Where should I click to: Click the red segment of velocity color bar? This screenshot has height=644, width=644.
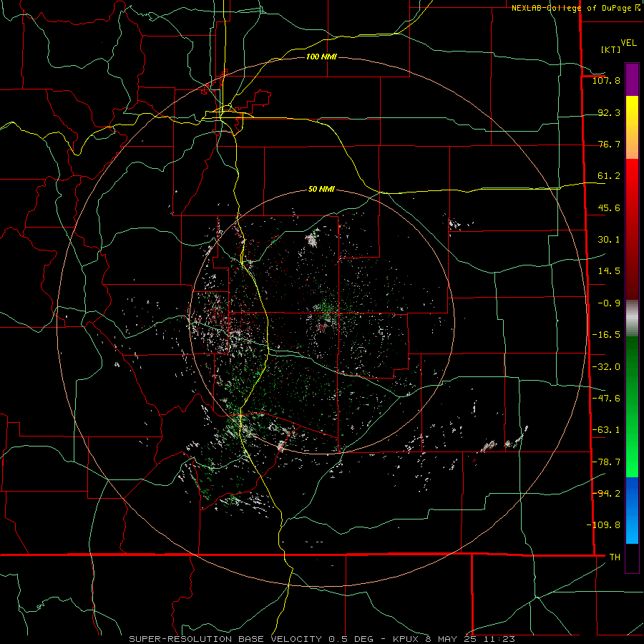(632, 229)
